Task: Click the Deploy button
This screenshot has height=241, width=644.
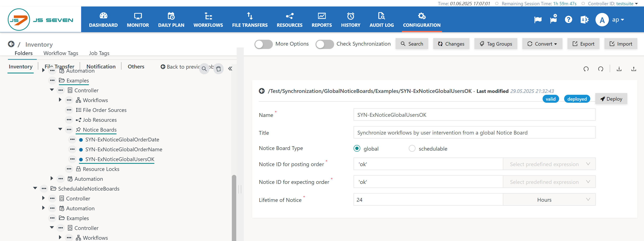Action: (611, 99)
